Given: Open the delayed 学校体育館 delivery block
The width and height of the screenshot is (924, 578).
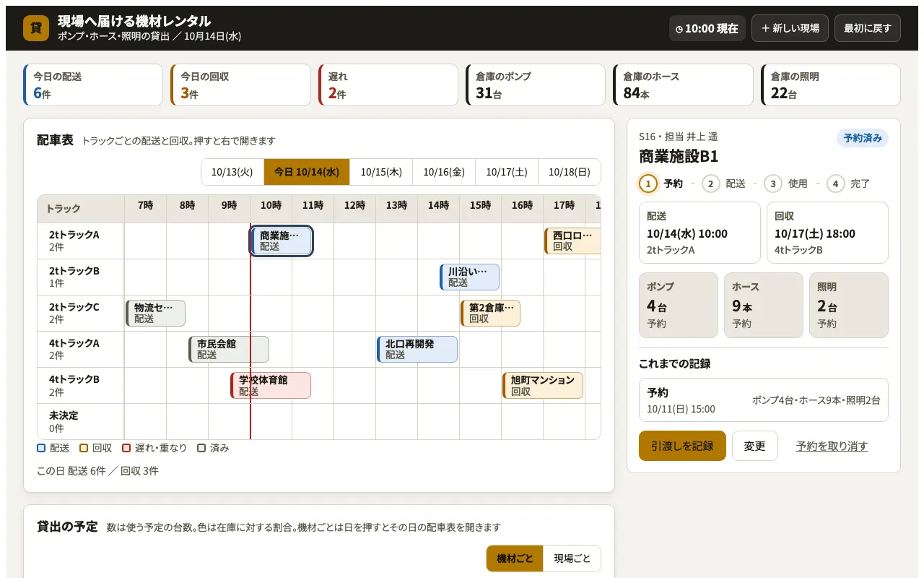Looking at the screenshot, I should click(271, 385).
